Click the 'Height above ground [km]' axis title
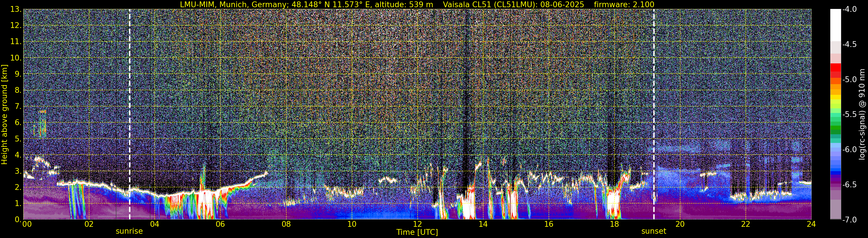The width and height of the screenshot is (868, 238). tap(4, 114)
